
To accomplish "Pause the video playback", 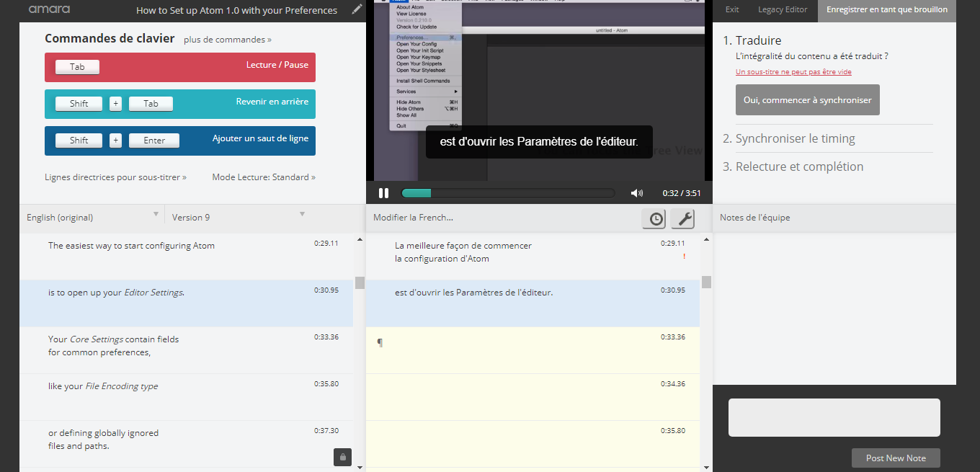I will tap(384, 193).
